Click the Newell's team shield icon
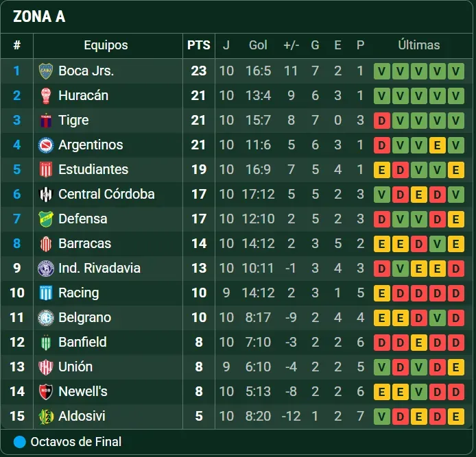Viewport: 476px width, 457px height. [46, 391]
